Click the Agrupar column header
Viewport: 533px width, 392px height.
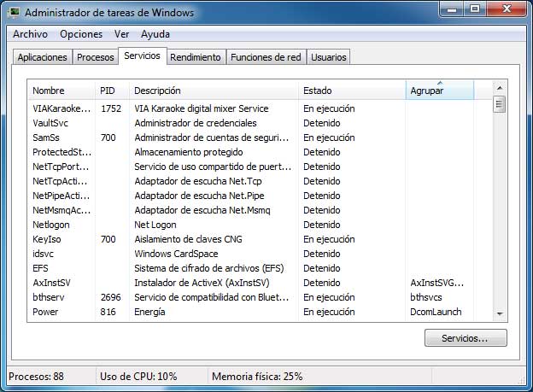click(x=440, y=91)
